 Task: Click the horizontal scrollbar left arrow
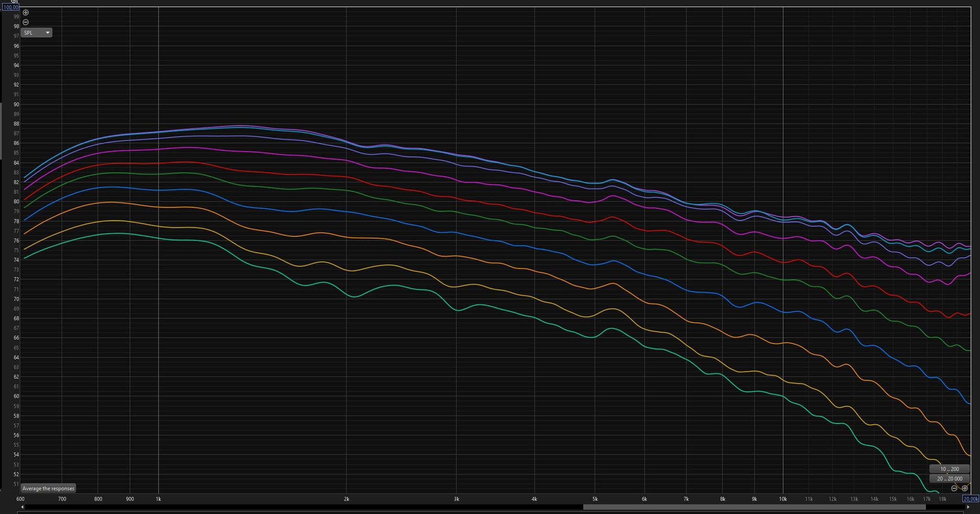tap(22, 507)
